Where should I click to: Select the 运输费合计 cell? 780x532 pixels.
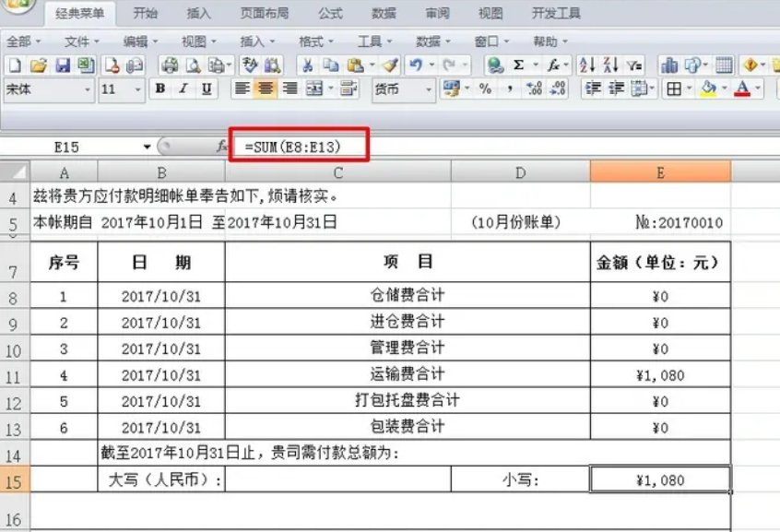(408, 374)
